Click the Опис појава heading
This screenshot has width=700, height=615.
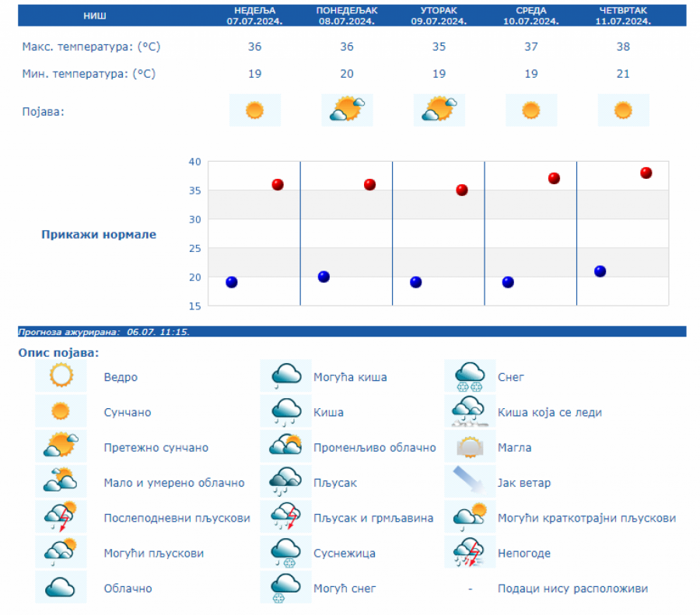[x=59, y=353]
